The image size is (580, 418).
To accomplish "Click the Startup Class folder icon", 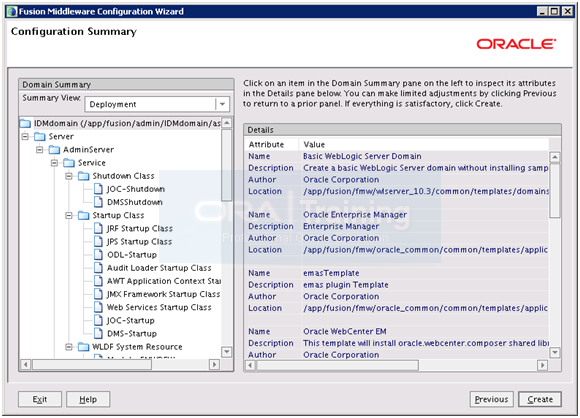I will [x=84, y=215].
